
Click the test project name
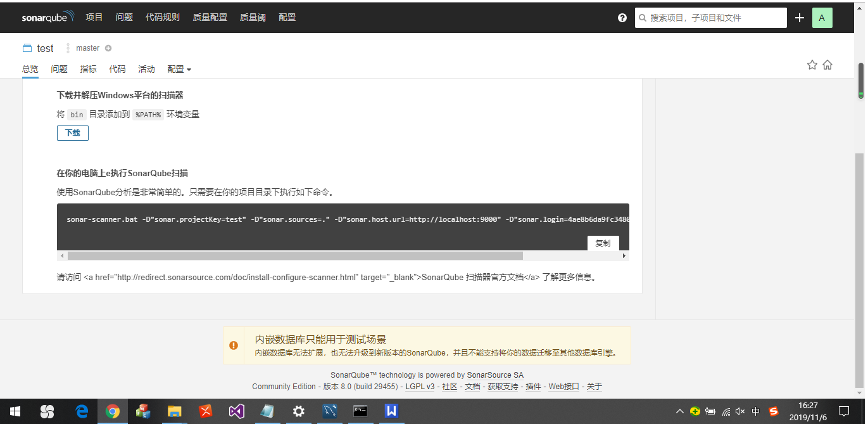tap(45, 48)
